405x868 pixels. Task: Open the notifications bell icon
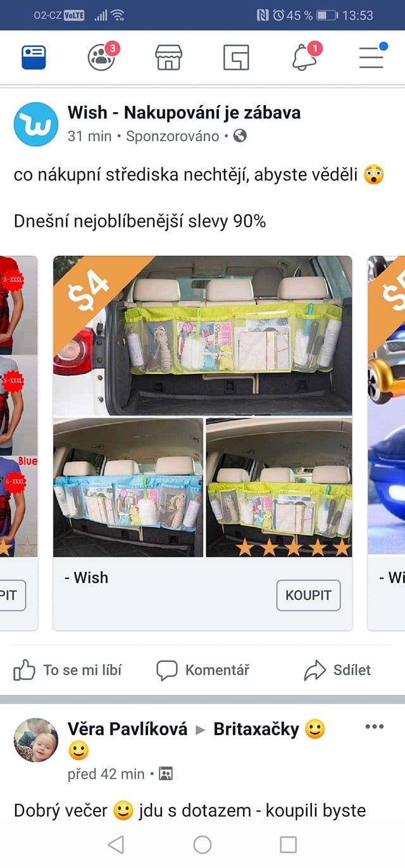306,56
